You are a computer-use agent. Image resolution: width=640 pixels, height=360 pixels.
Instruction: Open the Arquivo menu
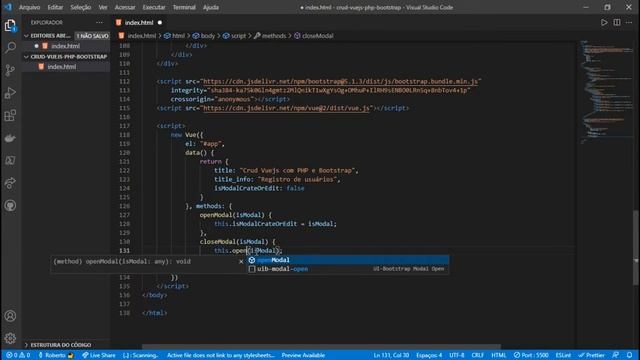tap(29, 7)
